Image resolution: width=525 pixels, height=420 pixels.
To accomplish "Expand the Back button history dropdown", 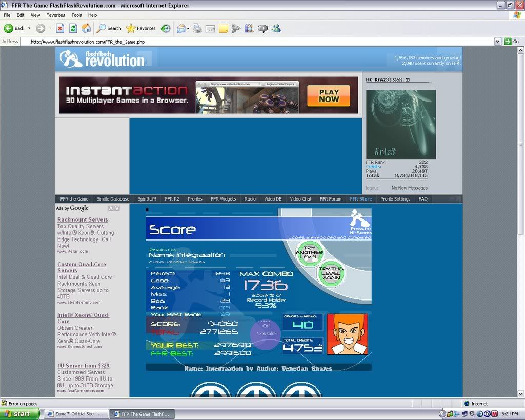I will 29,28.
